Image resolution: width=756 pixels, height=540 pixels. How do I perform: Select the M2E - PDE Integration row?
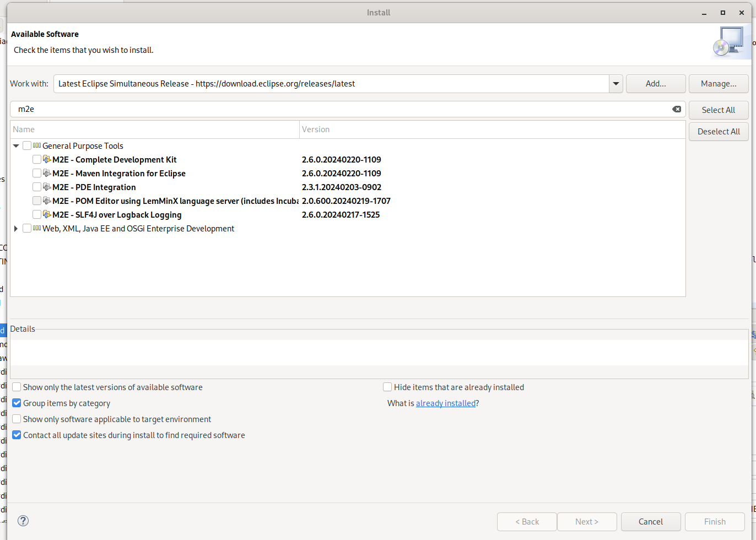tap(348, 187)
